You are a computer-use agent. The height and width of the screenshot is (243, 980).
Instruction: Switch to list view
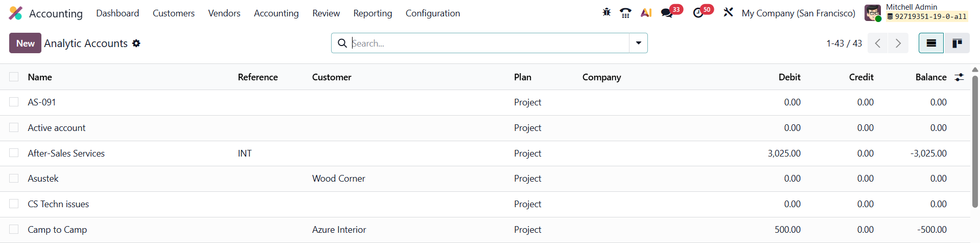coord(931,43)
